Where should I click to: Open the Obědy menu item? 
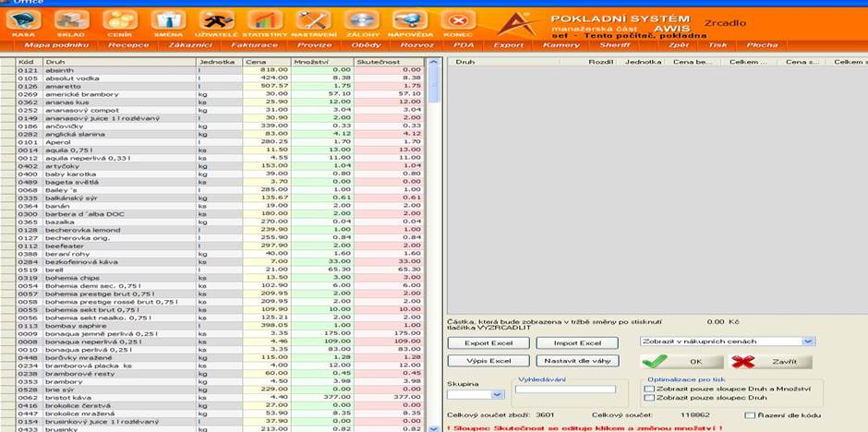[x=367, y=45]
